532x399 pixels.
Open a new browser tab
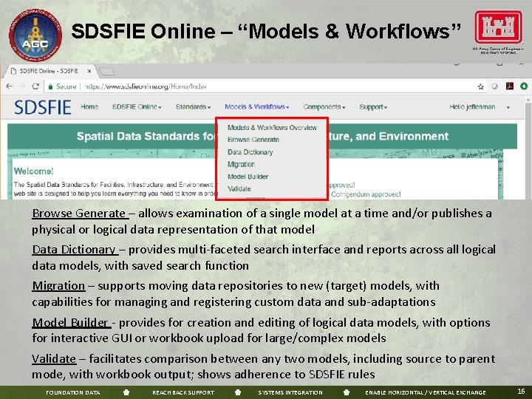coord(106,71)
